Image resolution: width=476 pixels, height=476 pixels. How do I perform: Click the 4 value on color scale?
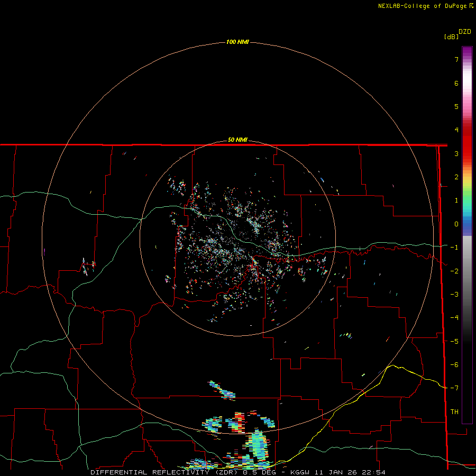tap(456, 130)
